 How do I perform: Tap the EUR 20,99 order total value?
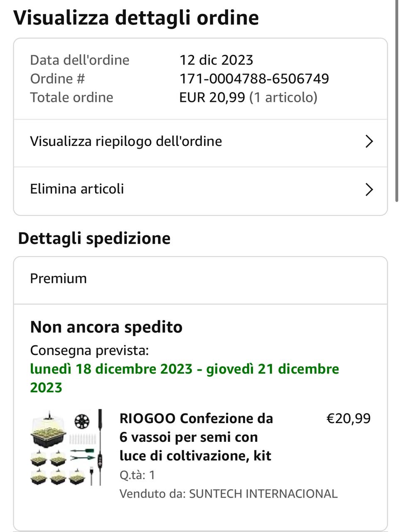pos(212,97)
